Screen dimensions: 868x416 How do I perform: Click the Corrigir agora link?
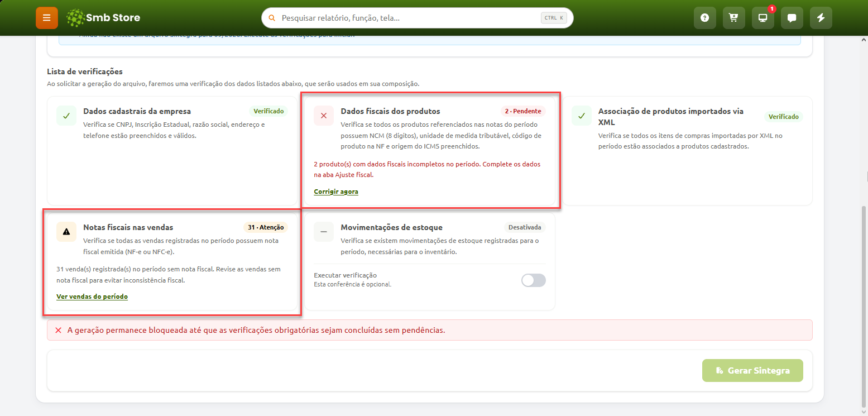coord(336,192)
